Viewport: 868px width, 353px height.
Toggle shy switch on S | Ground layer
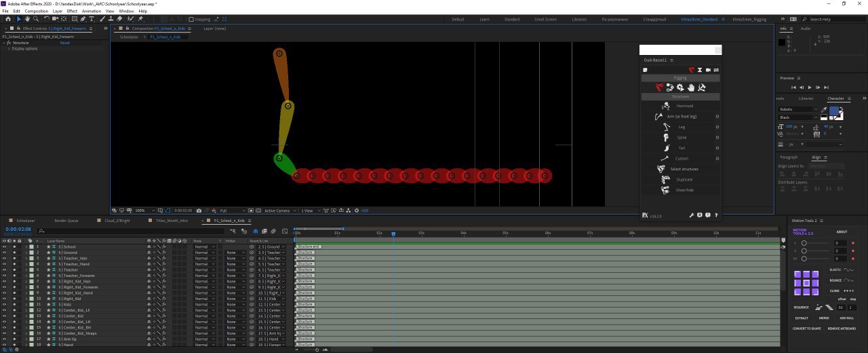click(x=149, y=253)
